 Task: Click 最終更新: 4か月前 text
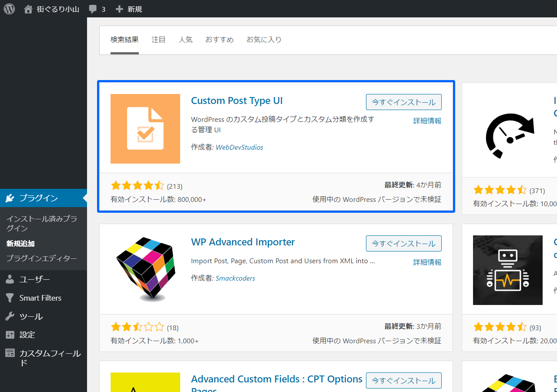click(413, 185)
